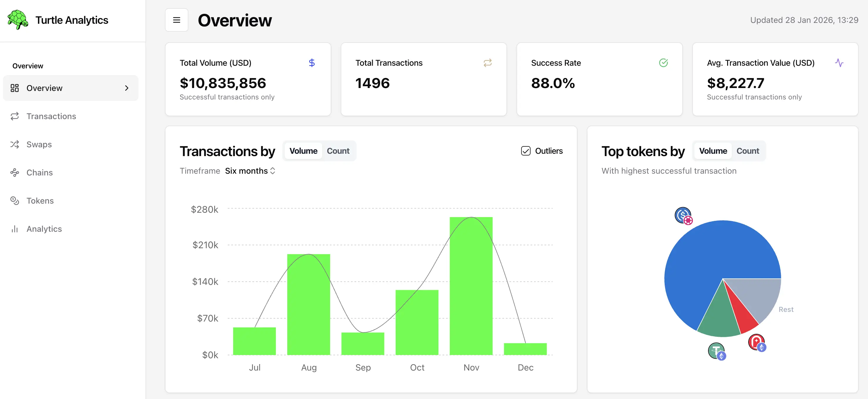
Task: Toggle the Outliers checkbox
Action: [526, 151]
